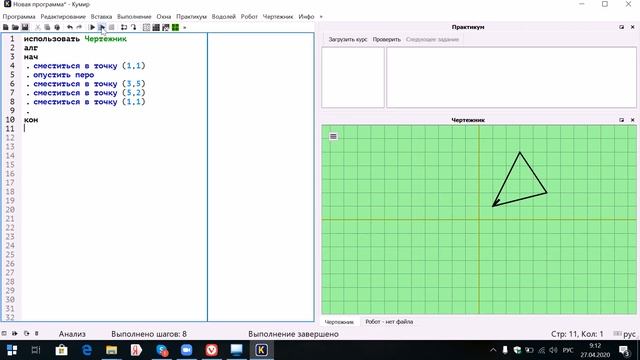This screenshot has width=640, height=360.
Task: Open a file with the folder icon
Action: [15, 27]
